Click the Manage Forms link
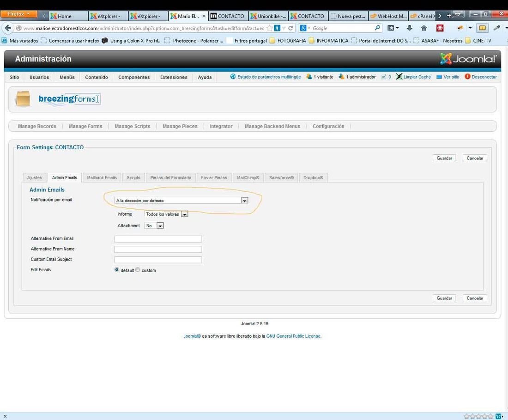Viewport: 508px width, 420px height. point(85,127)
